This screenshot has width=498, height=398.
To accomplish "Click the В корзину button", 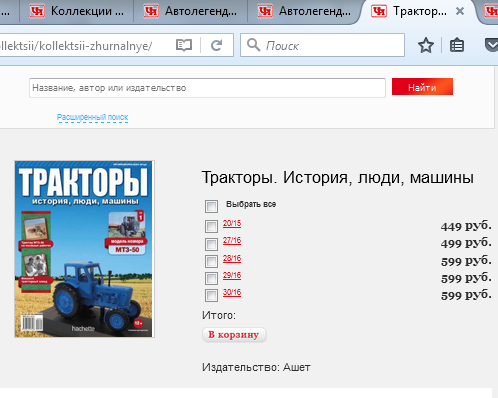I will [234, 335].
